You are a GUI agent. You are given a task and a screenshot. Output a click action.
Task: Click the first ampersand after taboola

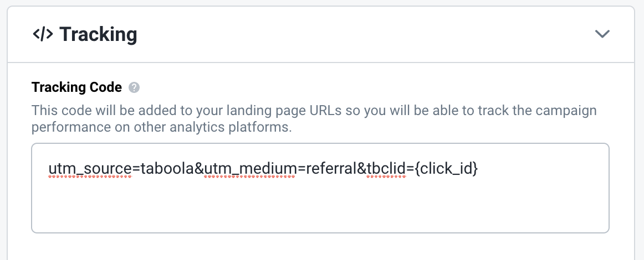pyautogui.click(x=198, y=168)
